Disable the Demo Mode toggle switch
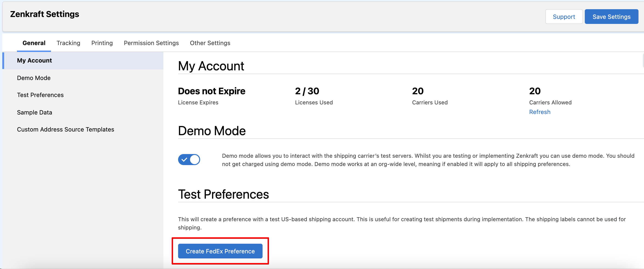 pos(189,160)
